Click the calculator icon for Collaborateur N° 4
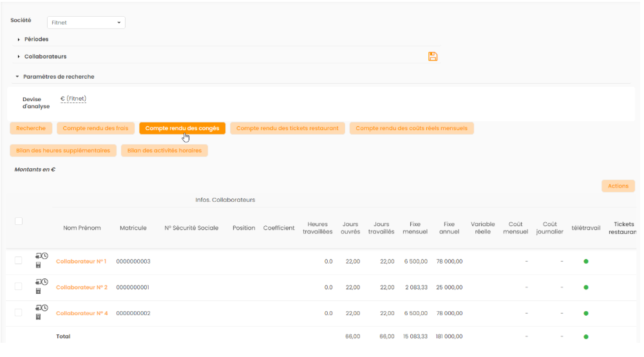Screen dimensions: 644x357 (x=38, y=317)
